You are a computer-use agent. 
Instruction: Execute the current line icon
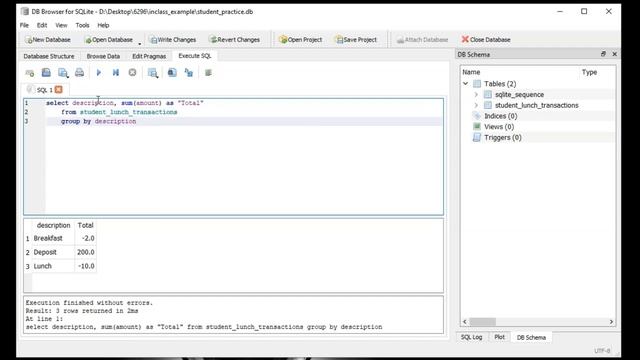(116, 73)
